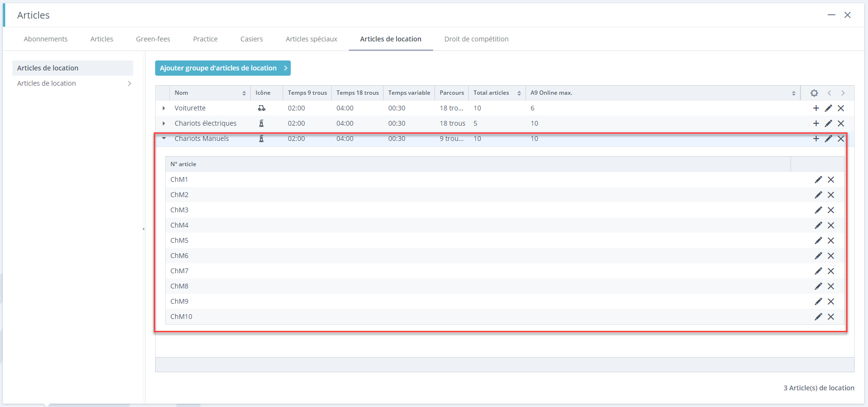Switch to the Articles tab
Viewport: 868px width, 407px height.
point(102,39)
